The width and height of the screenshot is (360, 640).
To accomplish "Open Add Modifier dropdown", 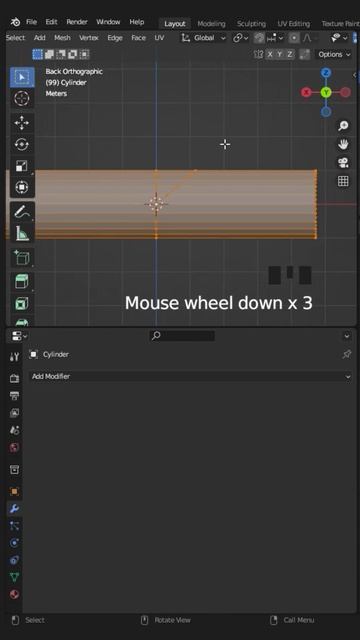I will [190, 376].
